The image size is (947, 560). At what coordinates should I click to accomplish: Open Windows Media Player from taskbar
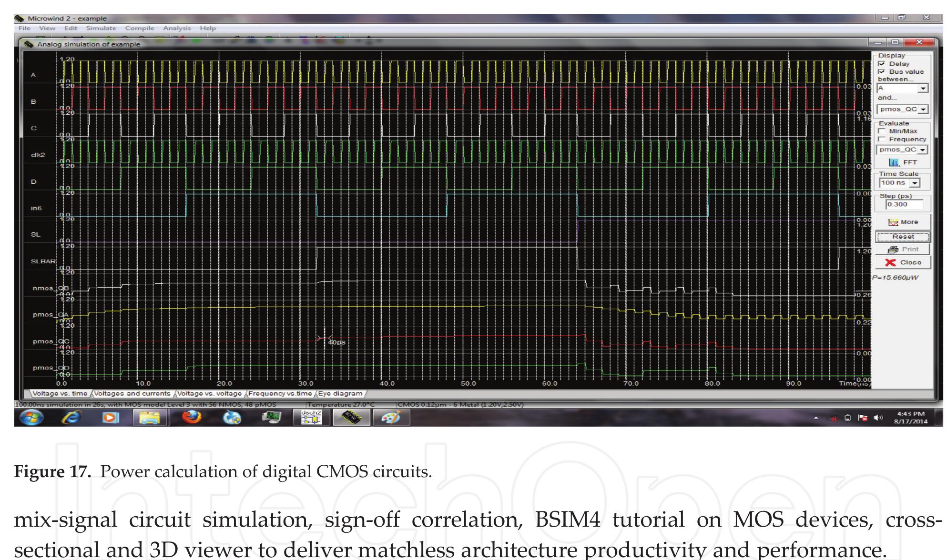[109, 417]
